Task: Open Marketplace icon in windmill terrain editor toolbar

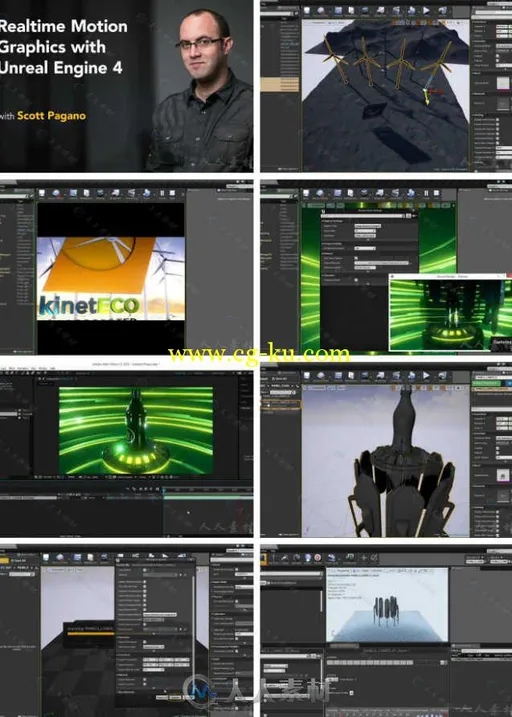Action: coord(351,10)
